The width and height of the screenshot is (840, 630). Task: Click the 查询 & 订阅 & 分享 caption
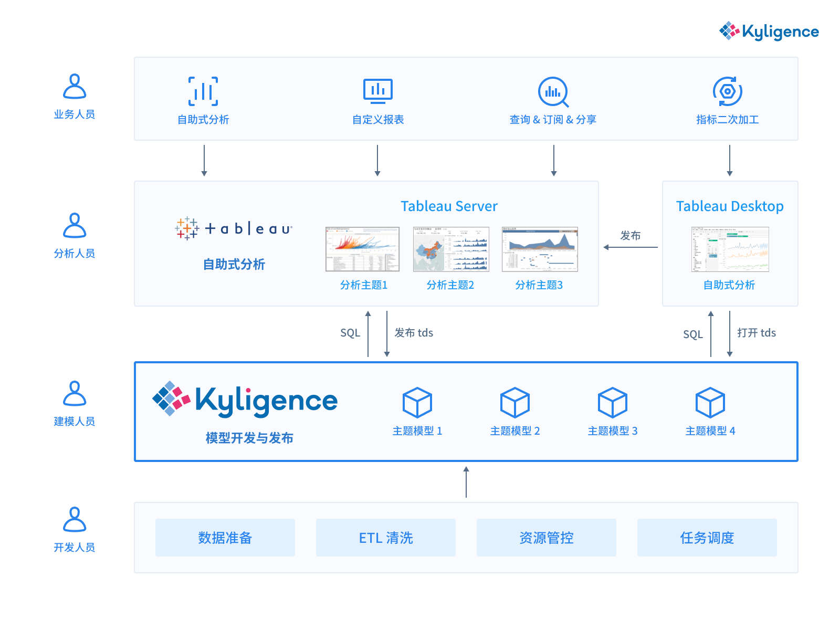pyautogui.click(x=553, y=120)
